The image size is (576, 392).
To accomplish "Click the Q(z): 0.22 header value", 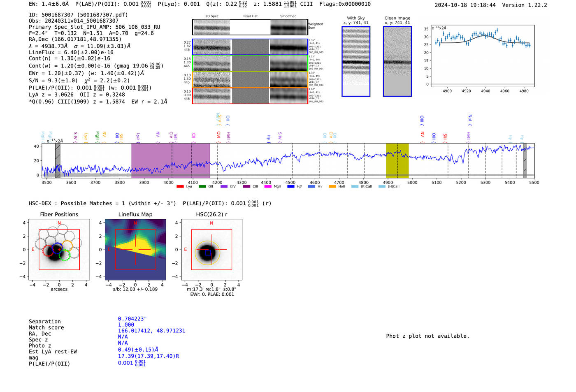I will [227, 4].
